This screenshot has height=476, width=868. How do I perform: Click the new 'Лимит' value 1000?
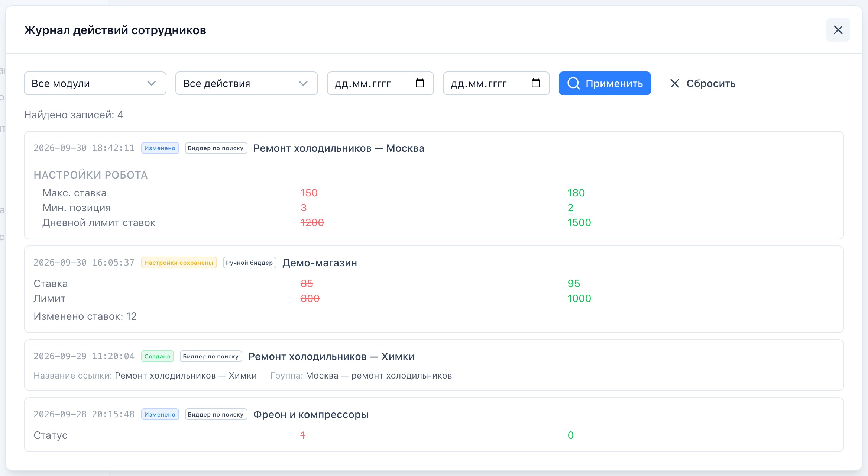tap(579, 298)
